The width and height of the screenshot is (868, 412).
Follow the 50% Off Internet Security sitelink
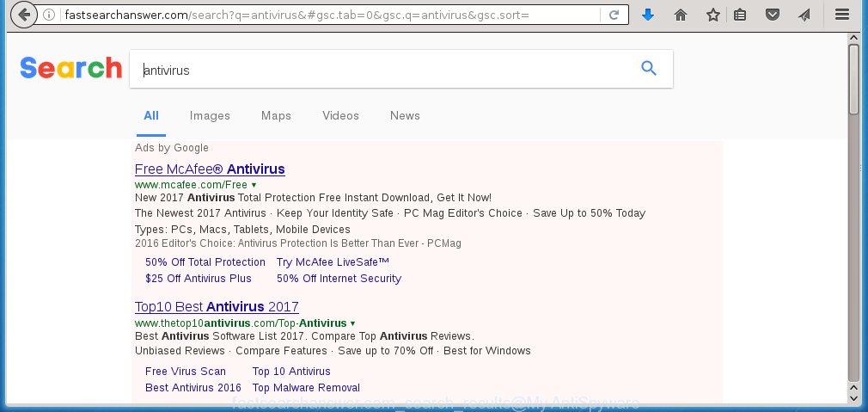click(339, 279)
